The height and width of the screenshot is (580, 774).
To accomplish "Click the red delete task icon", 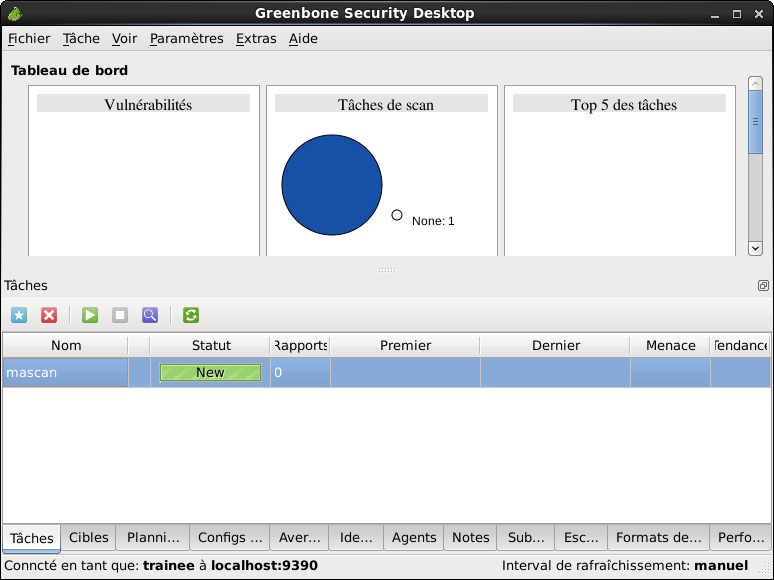I will (49, 315).
